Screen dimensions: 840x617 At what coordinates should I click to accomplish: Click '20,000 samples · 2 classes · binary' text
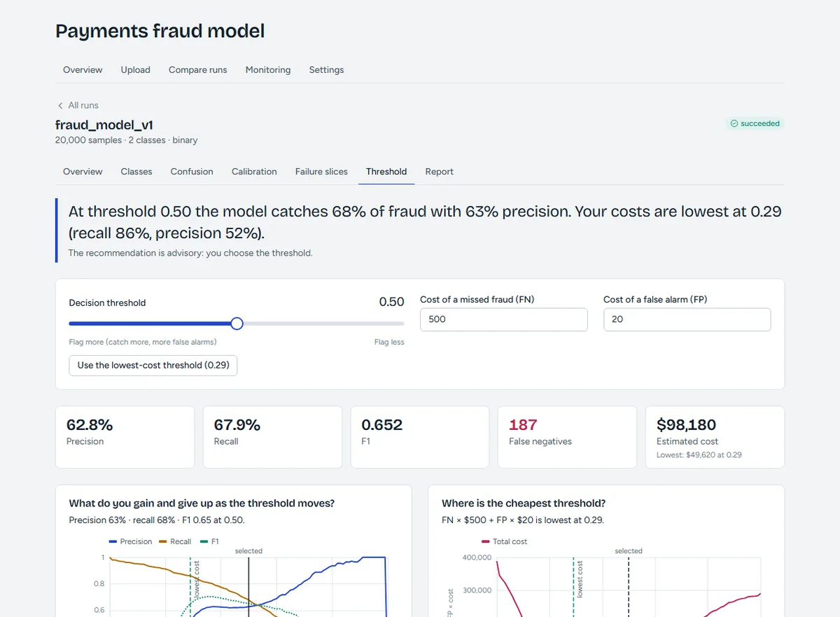click(127, 140)
